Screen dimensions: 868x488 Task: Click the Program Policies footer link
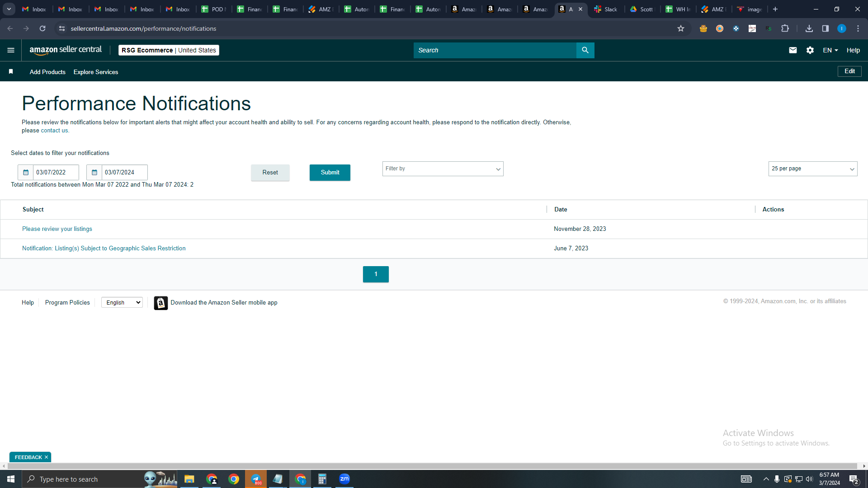click(67, 303)
